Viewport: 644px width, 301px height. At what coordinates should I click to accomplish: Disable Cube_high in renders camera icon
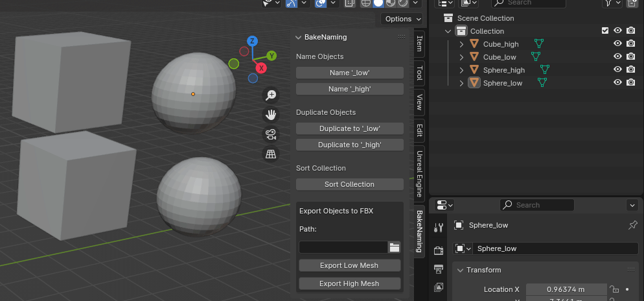click(x=631, y=43)
